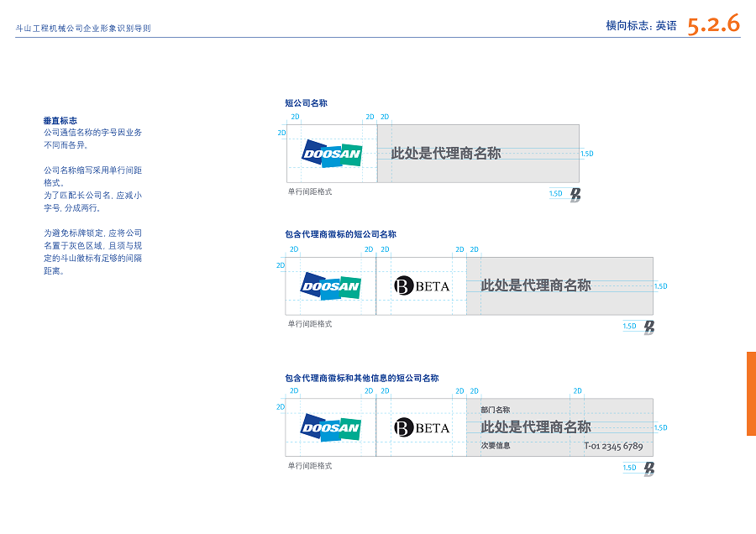Click the title 横向标志: 英语
This screenshot has height=534, width=756.
[x=641, y=25]
